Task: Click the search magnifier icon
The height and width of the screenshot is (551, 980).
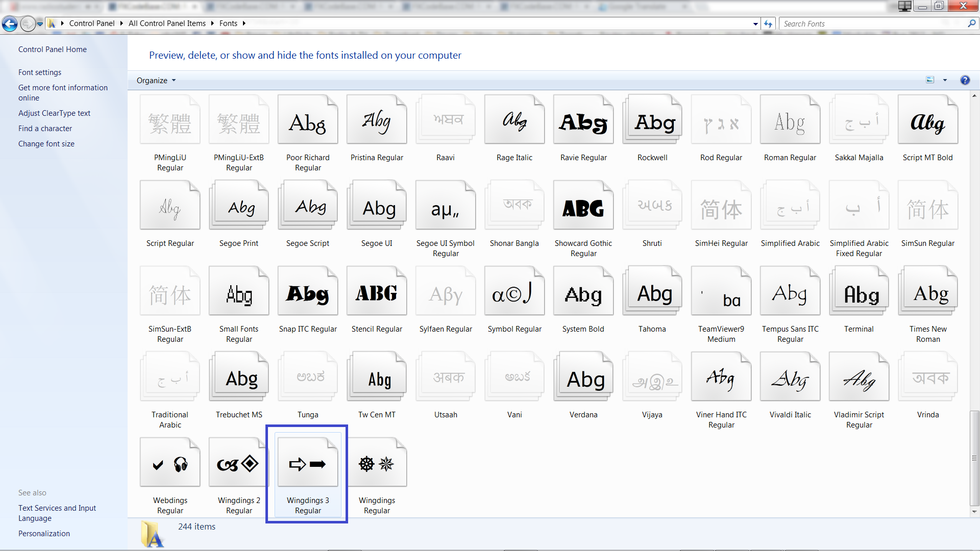Action: coord(971,23)
